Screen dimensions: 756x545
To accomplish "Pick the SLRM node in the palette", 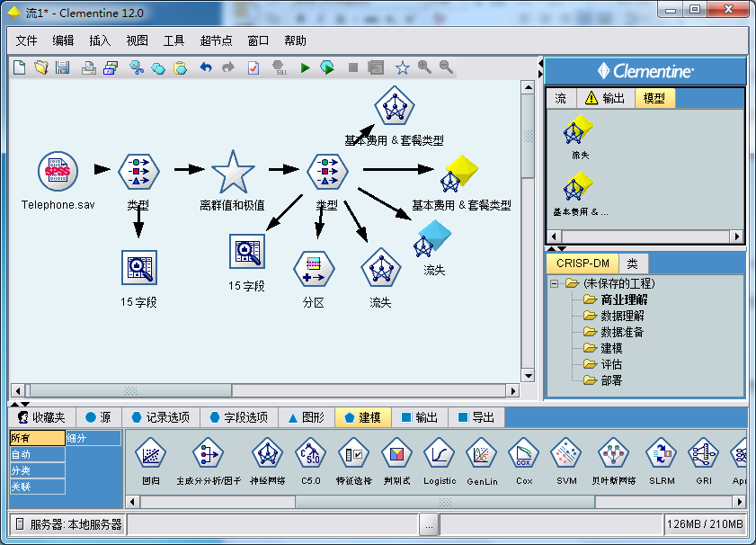I will (x=662, y=454).
